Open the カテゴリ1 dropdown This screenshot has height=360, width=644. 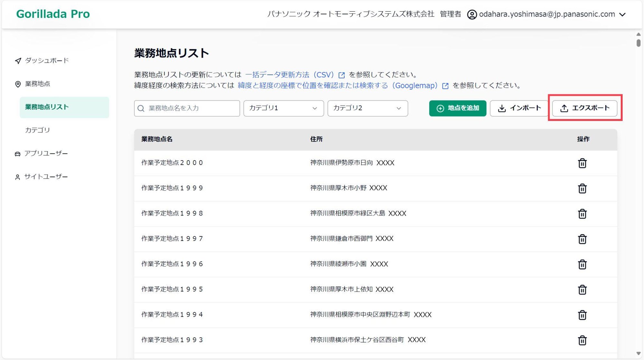click(283, 108)
